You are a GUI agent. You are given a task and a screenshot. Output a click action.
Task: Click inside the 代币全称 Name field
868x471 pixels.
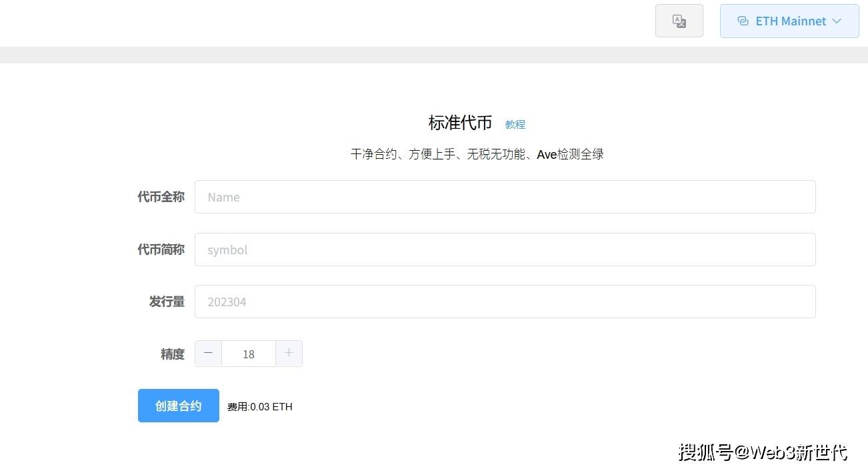pos(505,197)
